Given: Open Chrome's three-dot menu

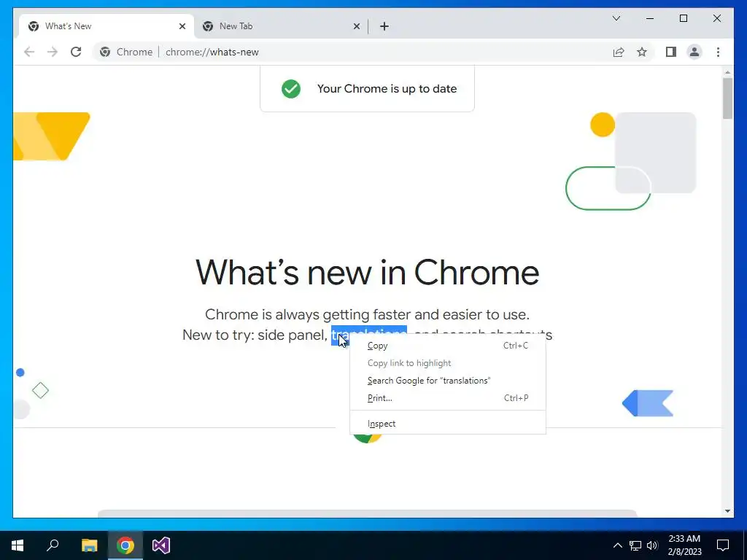Looking at the screenshot, I should (x=718, y=52).
